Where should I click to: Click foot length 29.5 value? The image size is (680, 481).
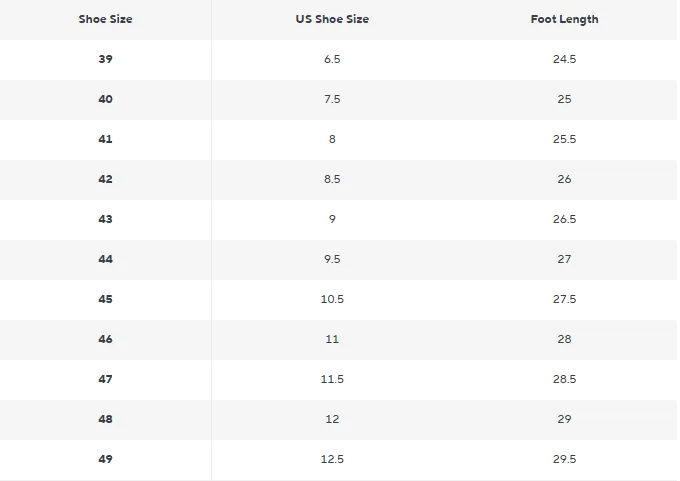click(564, 459)
